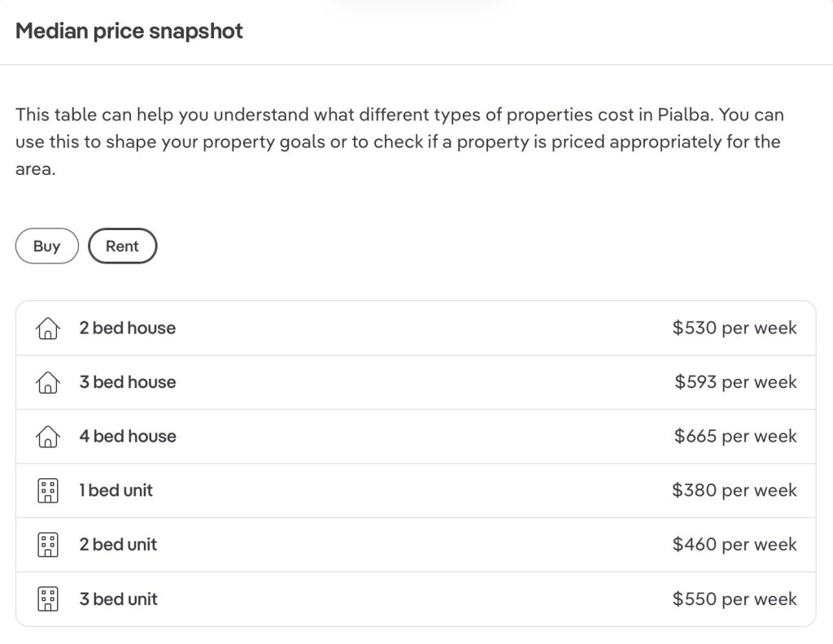Screen dimensions: 833x644
Task: Click the 1 bed unit building icon
Action: click(48, 490)
